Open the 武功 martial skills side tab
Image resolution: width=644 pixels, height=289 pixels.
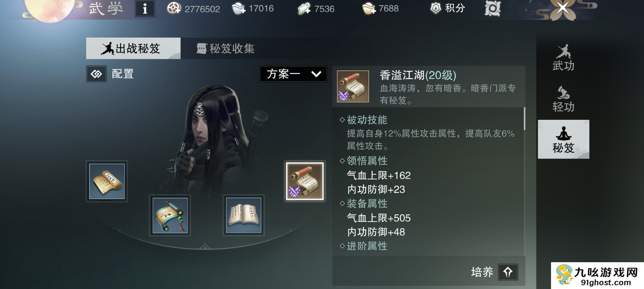coord(564,58)
